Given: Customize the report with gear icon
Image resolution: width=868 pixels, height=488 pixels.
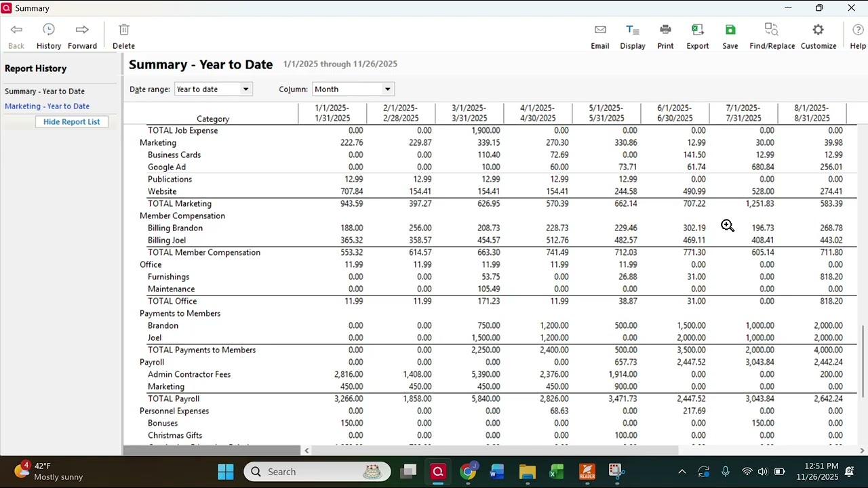Looking at the screenshot, I should pos(818,36).
